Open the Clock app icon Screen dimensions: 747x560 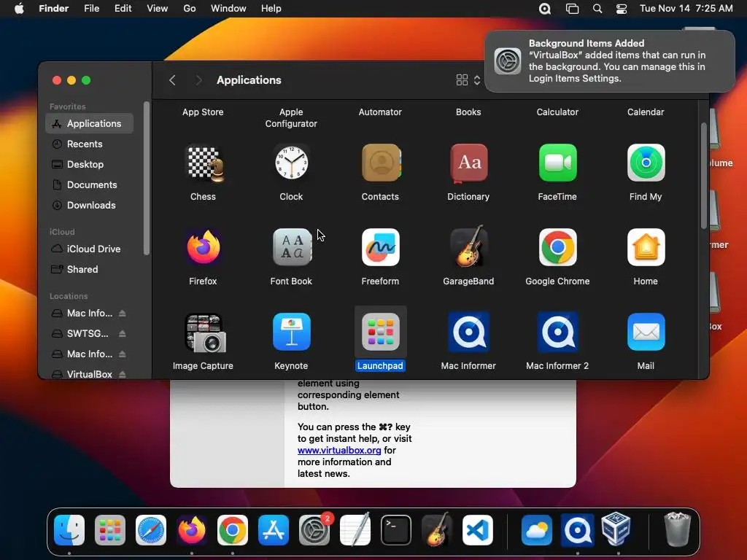pyautogui.click(x=292, y=163)
